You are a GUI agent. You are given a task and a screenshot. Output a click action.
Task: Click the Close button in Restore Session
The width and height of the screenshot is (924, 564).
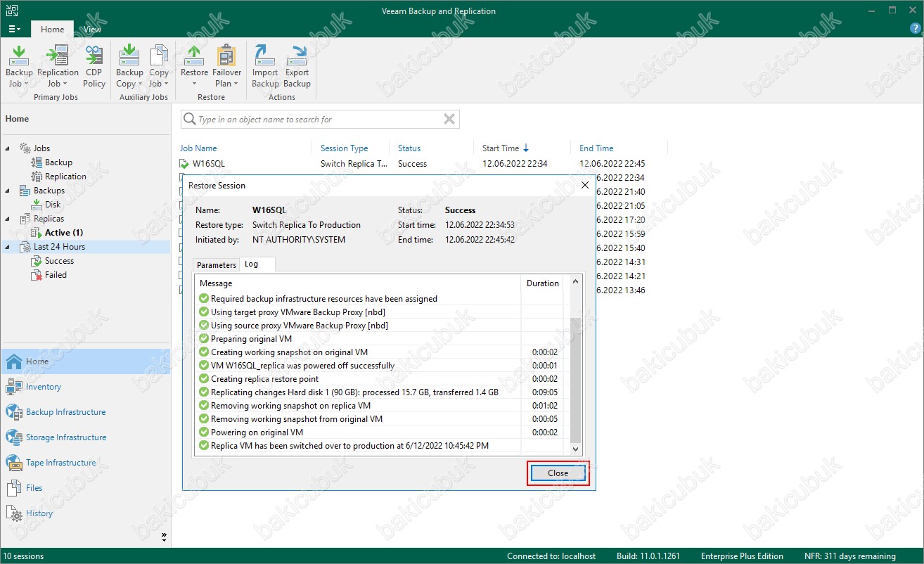pyautogui.click(x=558, y=473)
